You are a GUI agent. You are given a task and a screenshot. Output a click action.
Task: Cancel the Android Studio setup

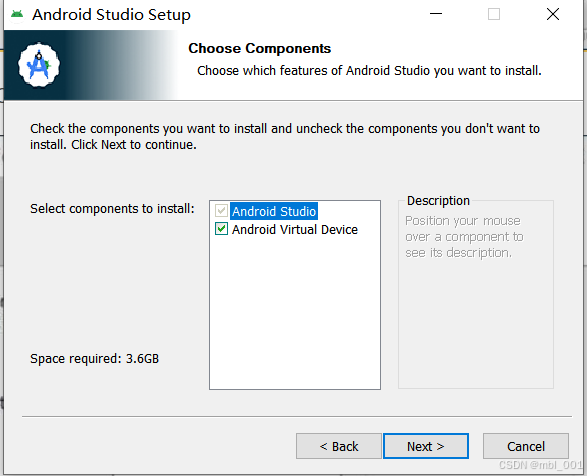(x=526, y=446)
